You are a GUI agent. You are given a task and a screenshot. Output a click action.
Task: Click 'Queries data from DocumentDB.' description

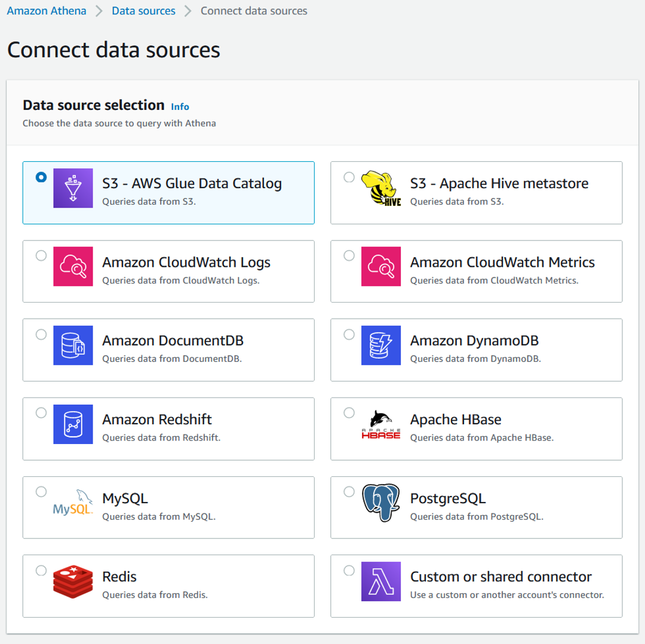click(x=172, y=359)
